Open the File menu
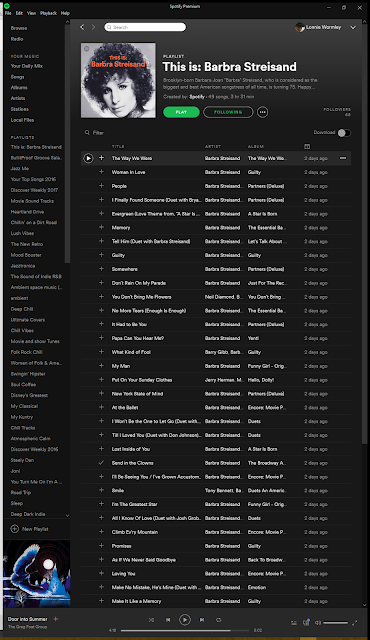The height and width of the screenshot is (640, 370). click(x=8, y=13)
